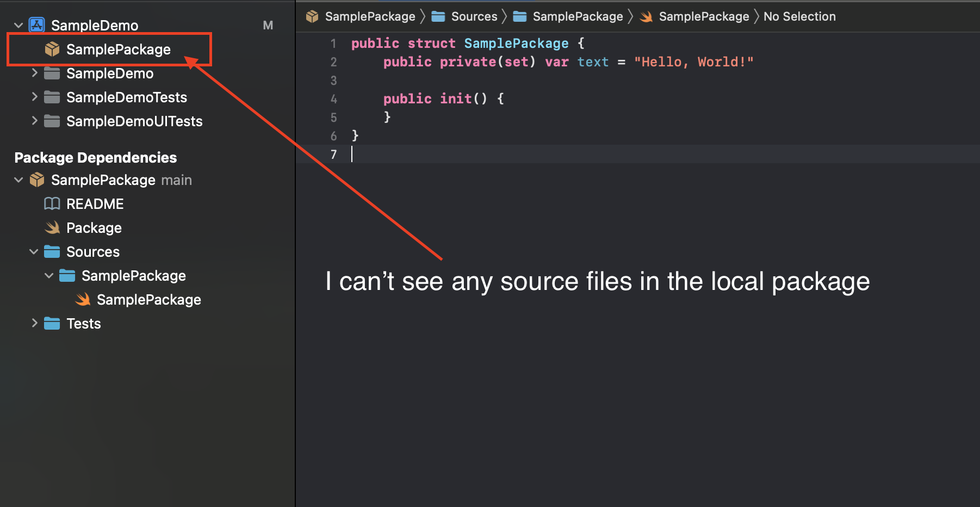Click the Package Dependencies section header
This screenshot has height=507, width=980.
tap(96, 157)
